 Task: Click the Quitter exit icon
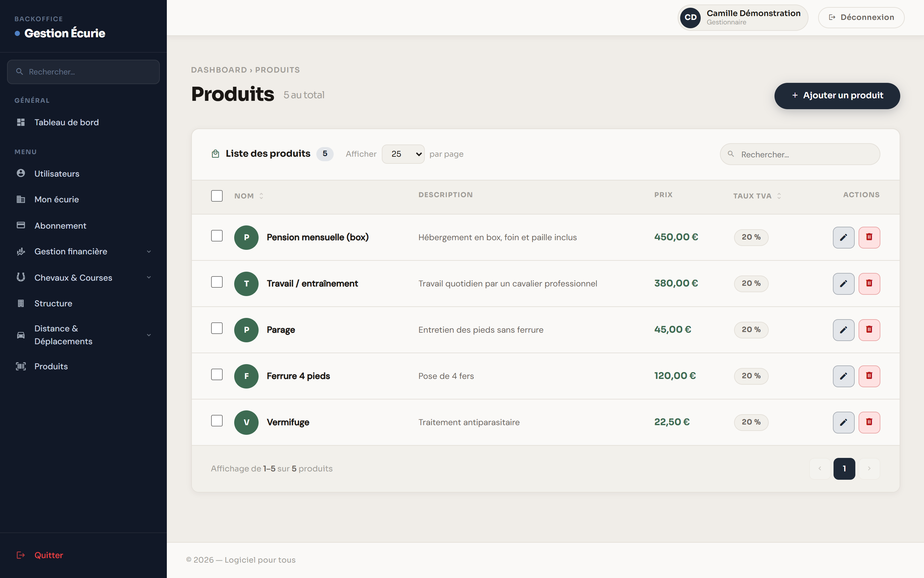click(x=21, y=555)
